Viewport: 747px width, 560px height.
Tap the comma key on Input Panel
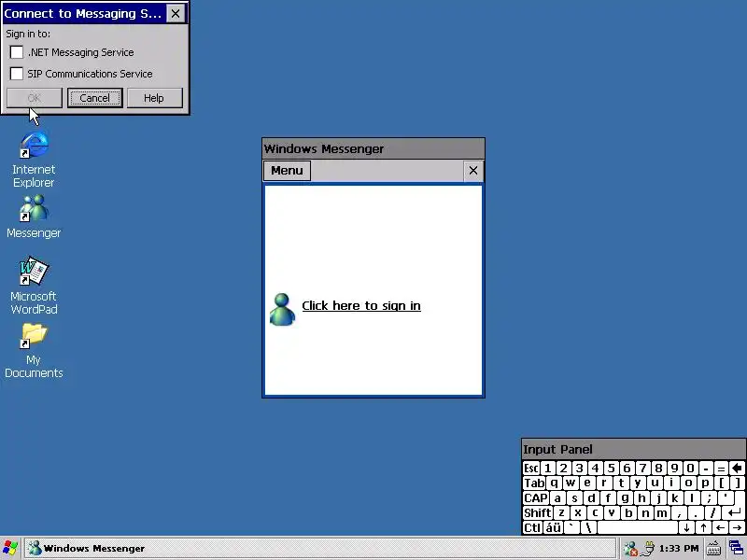(x=680, y=512)
